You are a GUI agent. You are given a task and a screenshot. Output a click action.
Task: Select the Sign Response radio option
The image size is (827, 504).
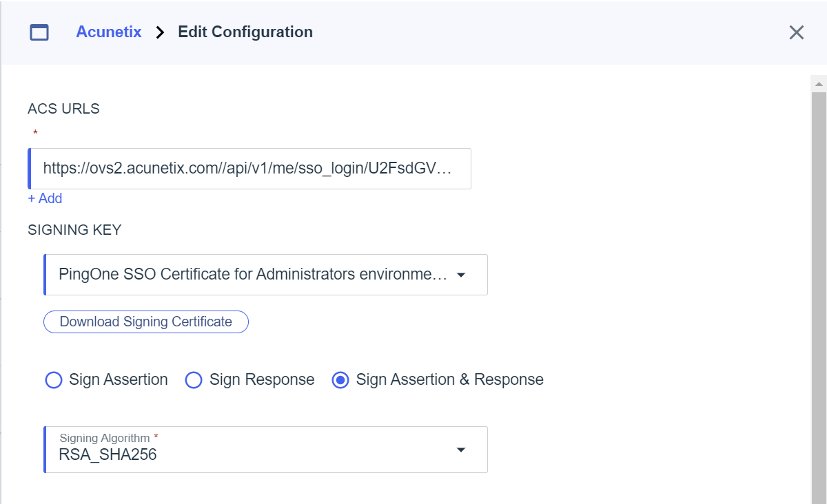coord(250,380)
